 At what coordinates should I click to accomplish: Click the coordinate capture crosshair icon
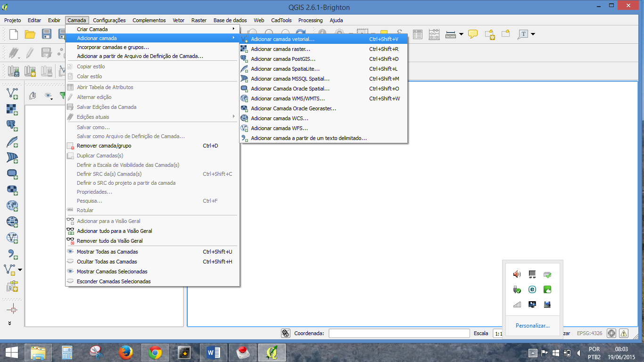tap(12, 309)
